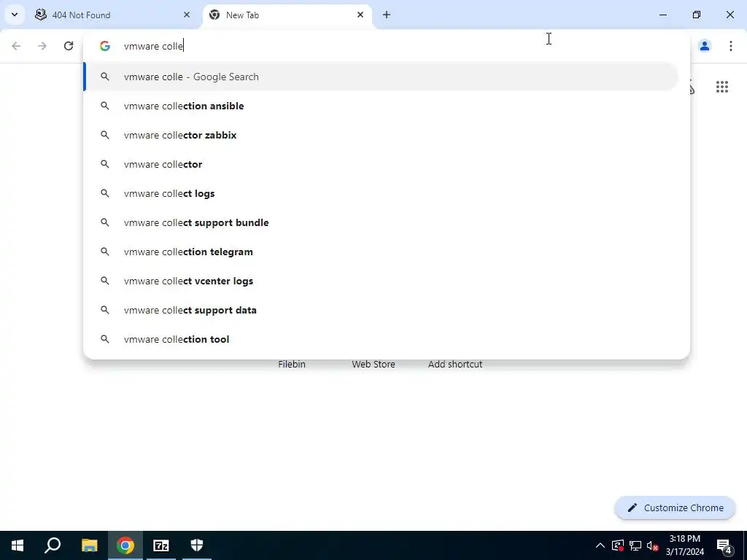This screenshot has width=747, height=560.
Task: Switch to the 404 Not Found tab
Action: [113, 15]
